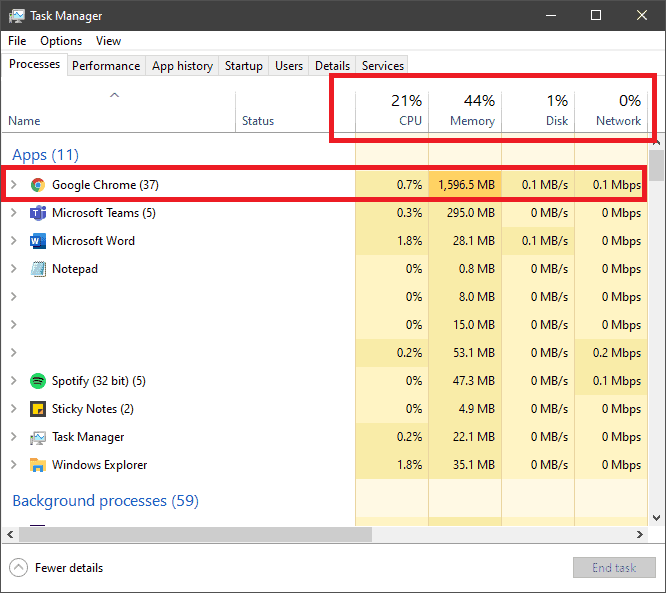Expand the Microsoft Word process

pos(14,240)
